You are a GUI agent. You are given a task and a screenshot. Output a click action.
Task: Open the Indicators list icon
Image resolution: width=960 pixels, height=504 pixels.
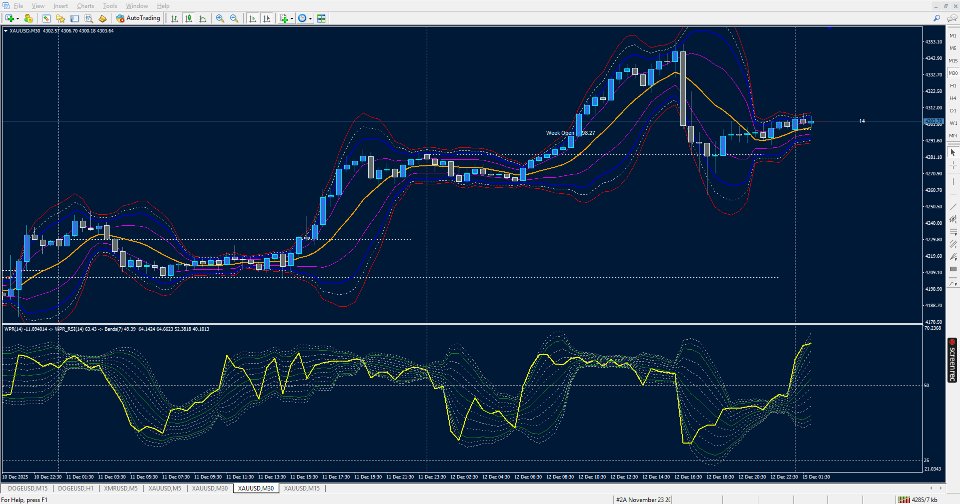[x=284, y=18]
